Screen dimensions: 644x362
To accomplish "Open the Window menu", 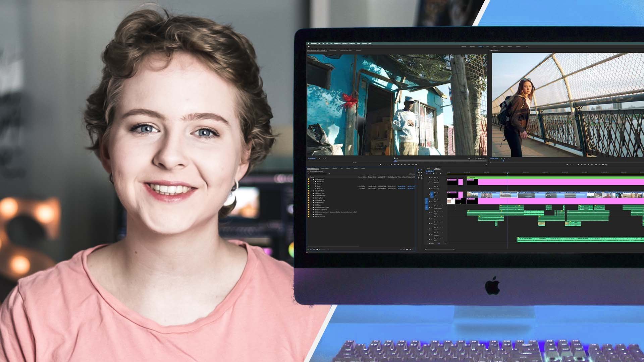I will click(364, 43).
